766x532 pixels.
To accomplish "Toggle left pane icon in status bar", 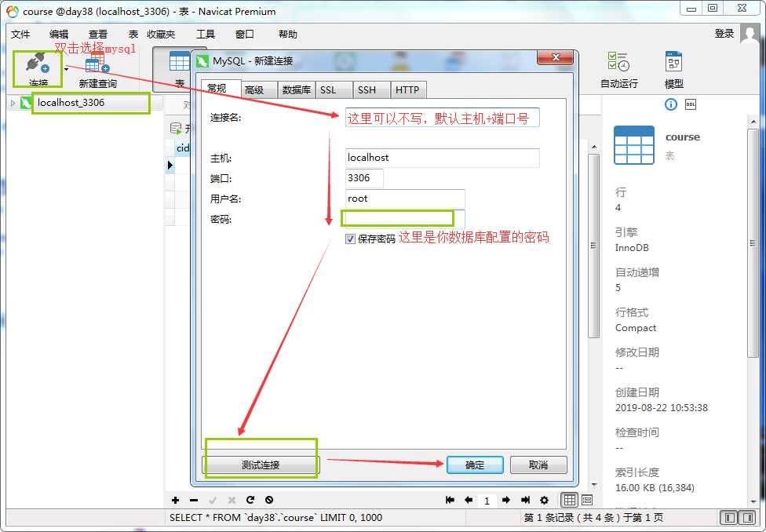I will tap(729, 517).
